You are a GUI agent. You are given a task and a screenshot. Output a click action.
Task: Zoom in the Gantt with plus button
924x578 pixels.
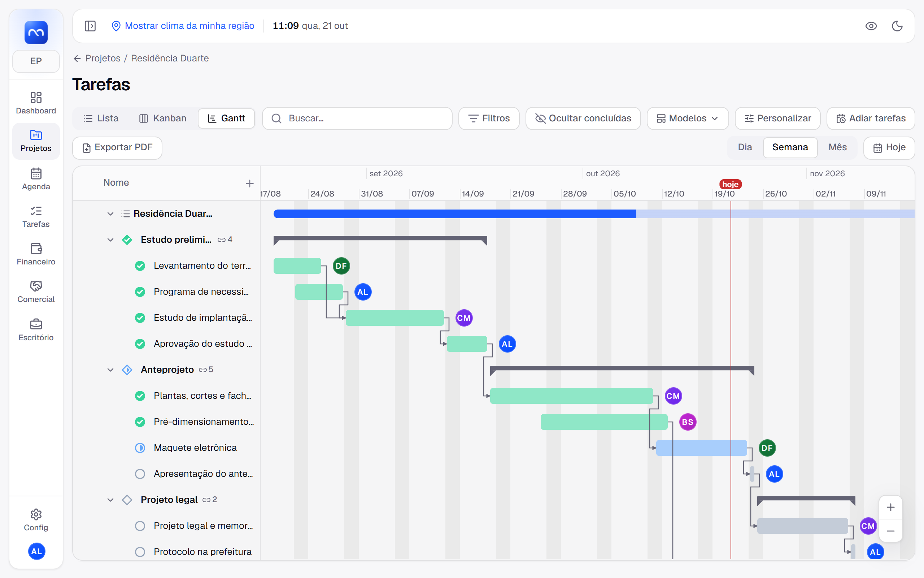point(890,507)
